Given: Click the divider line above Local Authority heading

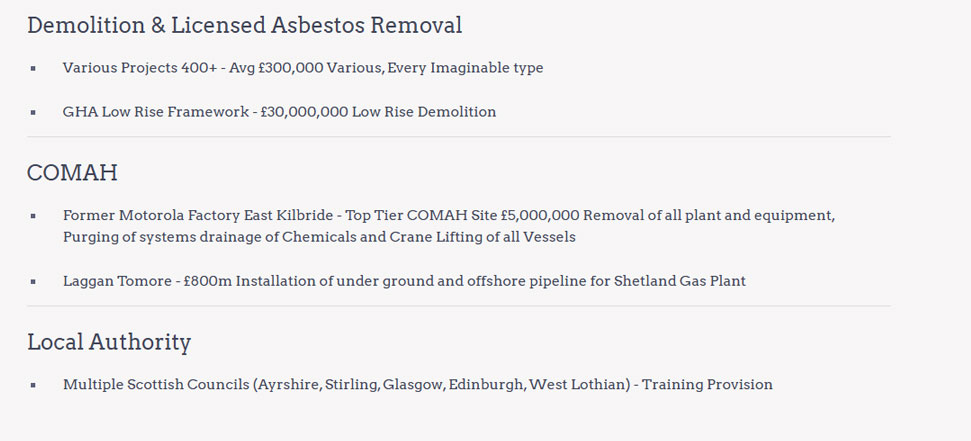Looking at the screenshot, I should pyautogui.click(x=458, y=306).
